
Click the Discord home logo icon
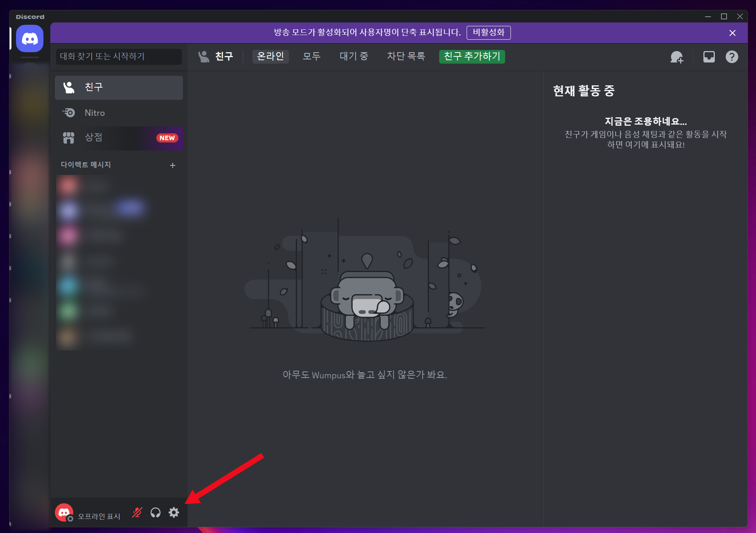click(30, 38)
